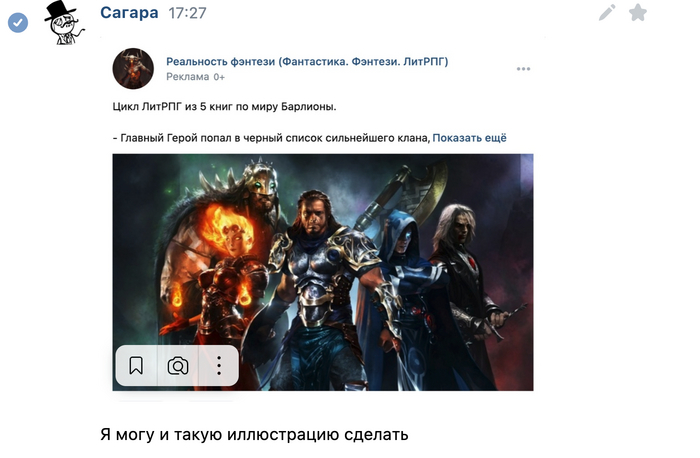Open the Реальность фэнтези group name link
The image size is (700, 458).
point(307,62)
